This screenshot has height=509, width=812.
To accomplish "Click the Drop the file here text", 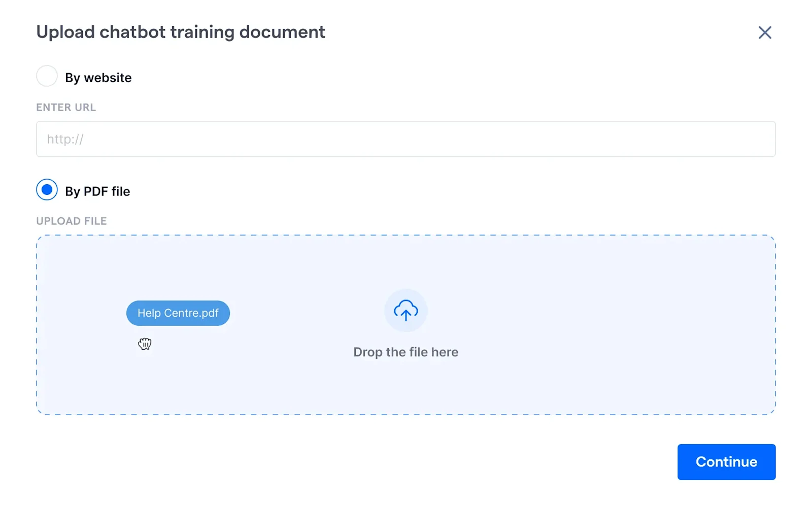I will click(405, 352).
